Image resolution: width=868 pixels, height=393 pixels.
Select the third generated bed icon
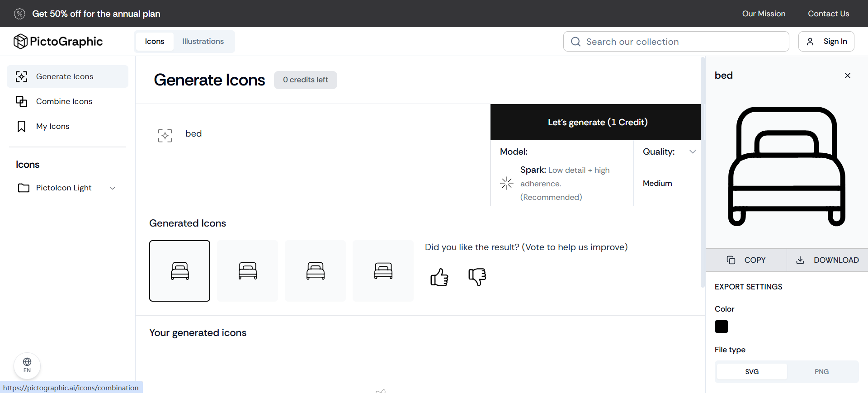click(x=315, y=271)
